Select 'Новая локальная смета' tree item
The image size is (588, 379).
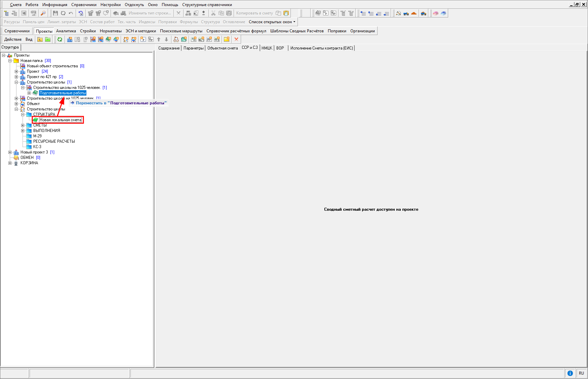pos(60,120)
